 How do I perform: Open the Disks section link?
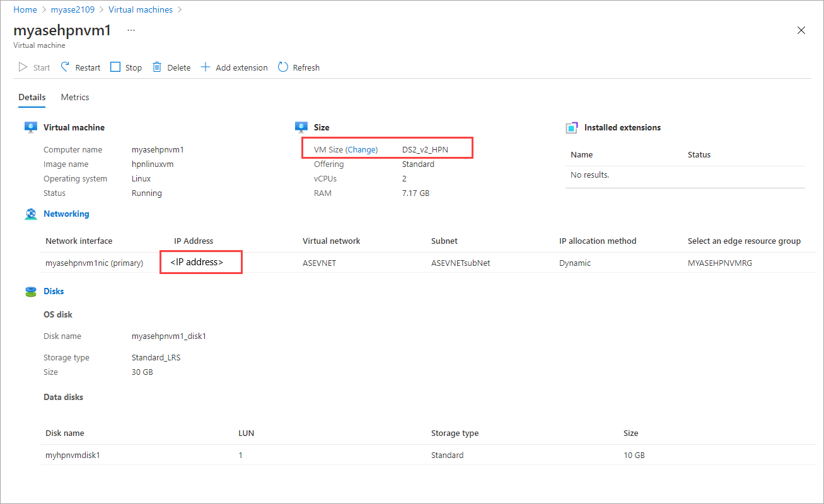click(54, 292)
